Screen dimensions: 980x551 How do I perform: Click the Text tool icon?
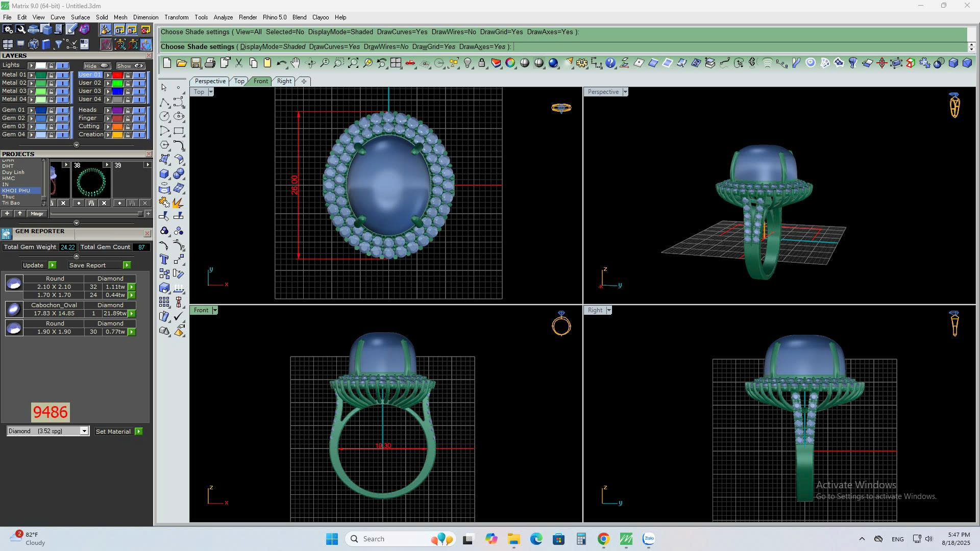[164, 259]
